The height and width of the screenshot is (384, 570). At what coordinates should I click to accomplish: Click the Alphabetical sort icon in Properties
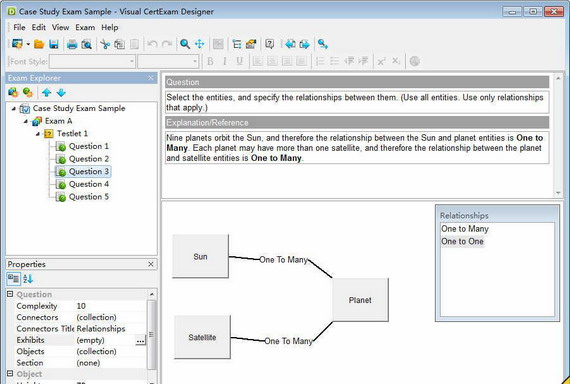point(28,279)
